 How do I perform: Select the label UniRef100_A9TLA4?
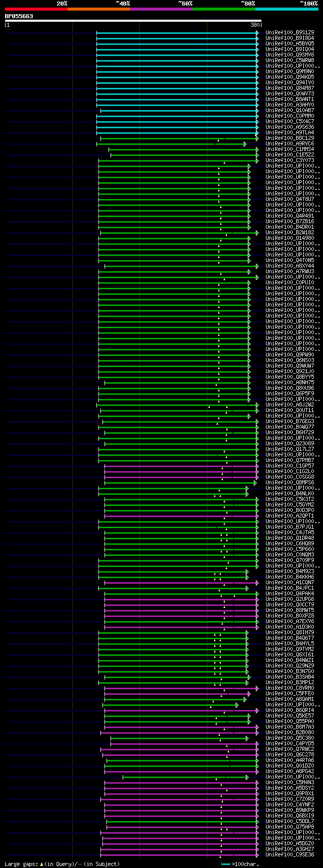tap(290, 132)
